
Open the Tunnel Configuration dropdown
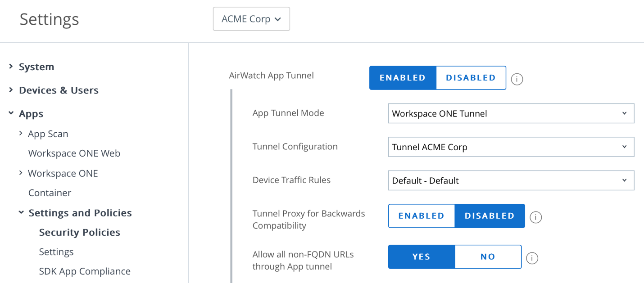[511, 147]
